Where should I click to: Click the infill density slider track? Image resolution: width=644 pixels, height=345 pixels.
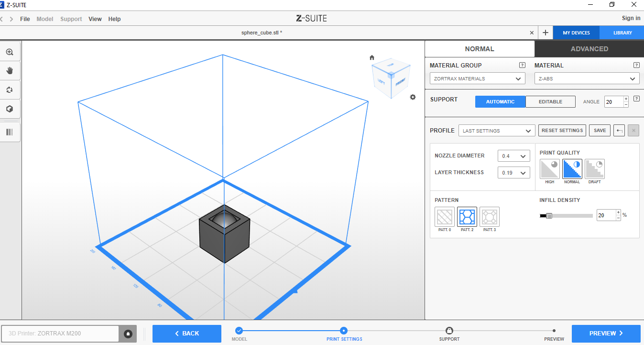pyautogui.click(x=566, y=216)
